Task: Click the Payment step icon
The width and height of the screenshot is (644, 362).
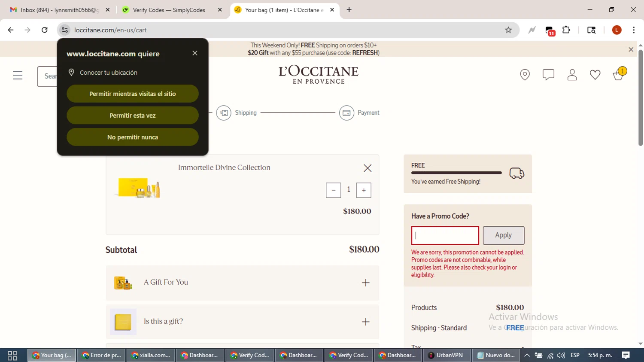Action: pyautogui.click(x=346, y=113)
